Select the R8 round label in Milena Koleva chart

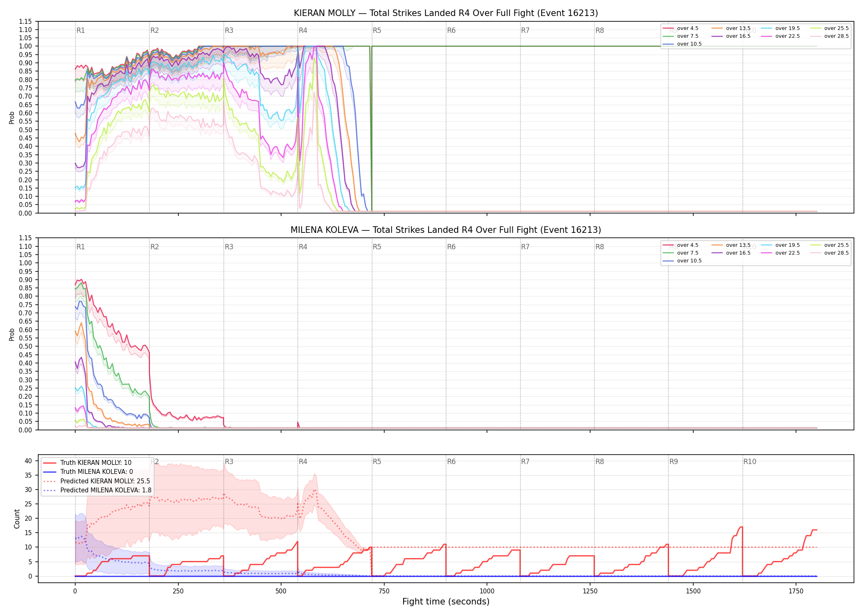pos(600,247)
